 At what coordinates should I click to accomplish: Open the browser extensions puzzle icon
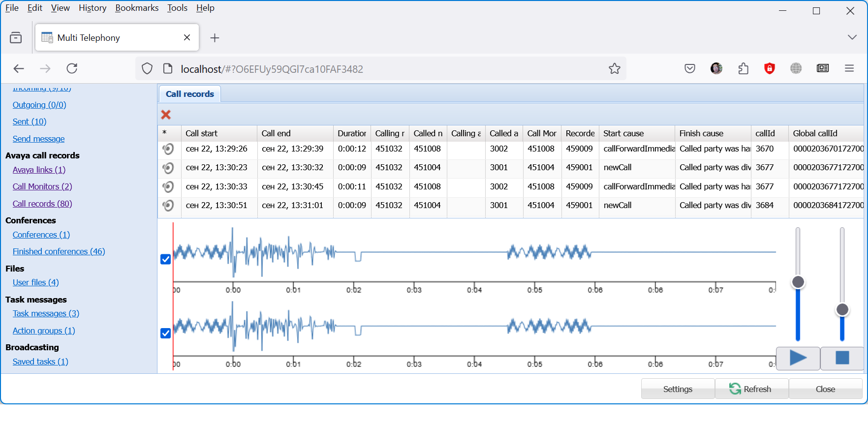(x=743, y=69)
